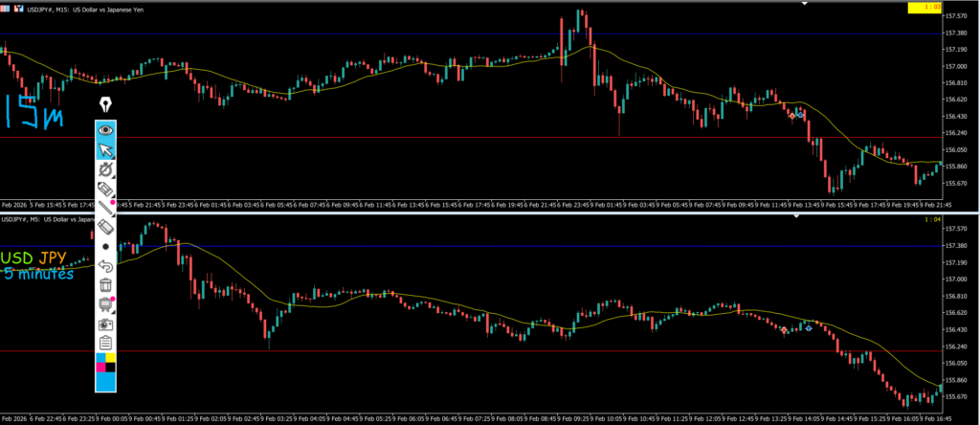Click the camera screenshot icon

tap(105, 324)
